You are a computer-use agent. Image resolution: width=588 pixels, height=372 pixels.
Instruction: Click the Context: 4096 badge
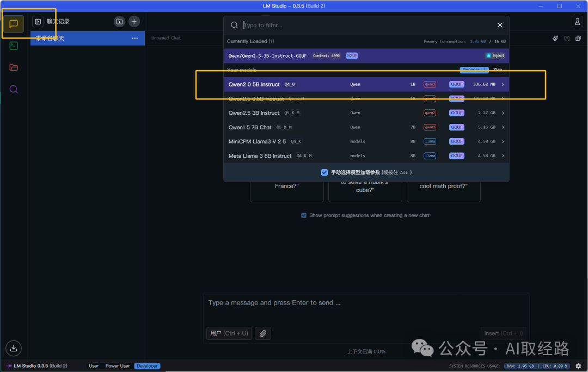[326, 56]
